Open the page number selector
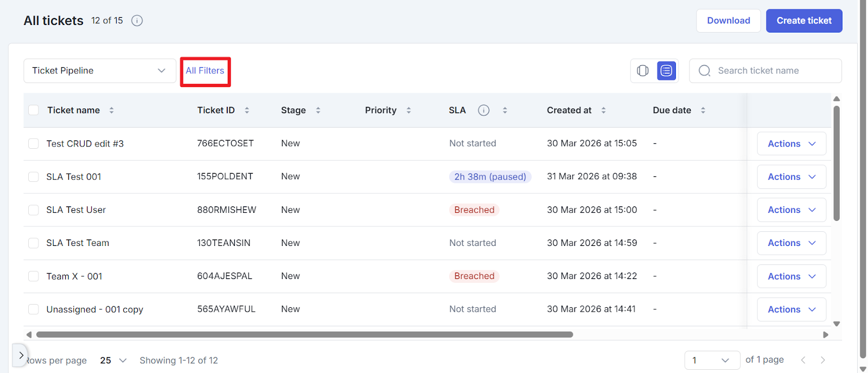868x373 pixels. coord(712,361)
